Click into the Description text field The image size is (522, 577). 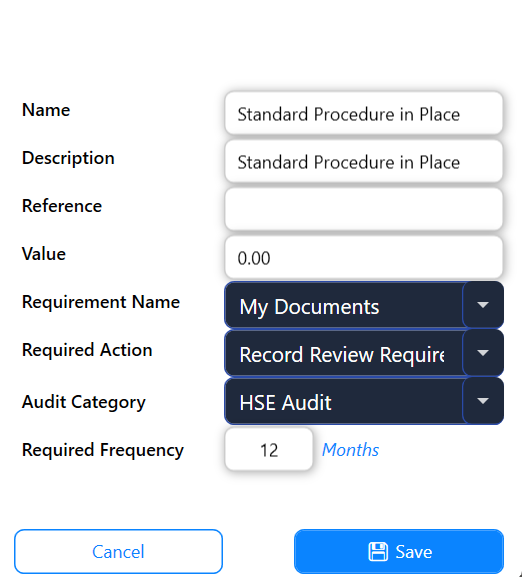click(364, 161)
